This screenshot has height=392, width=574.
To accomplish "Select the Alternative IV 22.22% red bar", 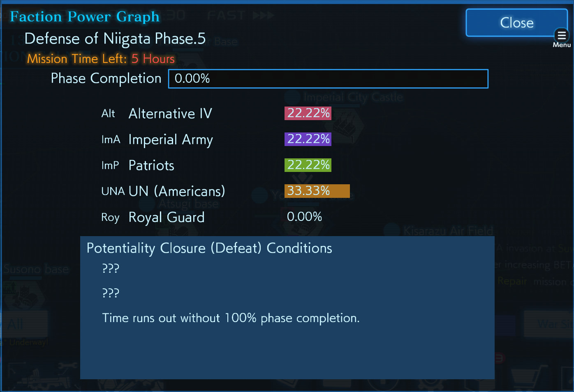I will [308, 113].
